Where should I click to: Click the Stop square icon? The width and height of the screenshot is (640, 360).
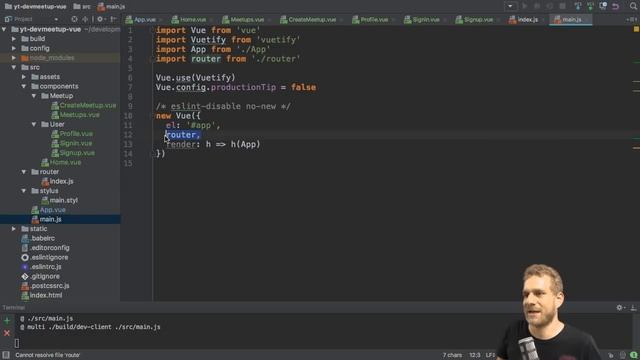[x=562, y=6]
